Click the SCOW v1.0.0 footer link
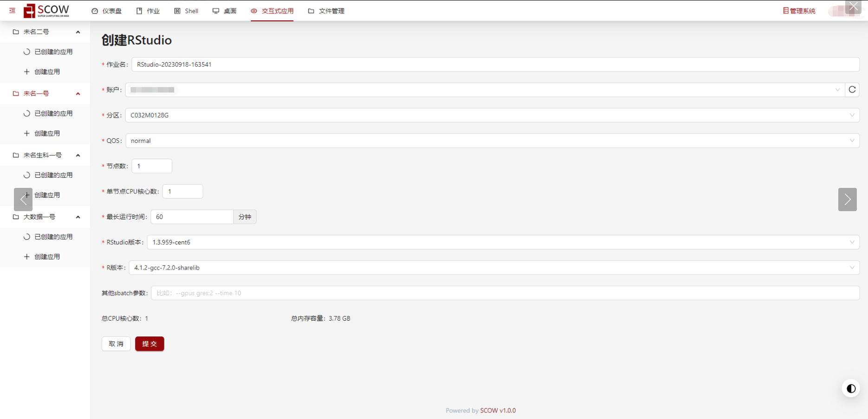The width and height of the screenshot is (868, 419). click(498, 411)
